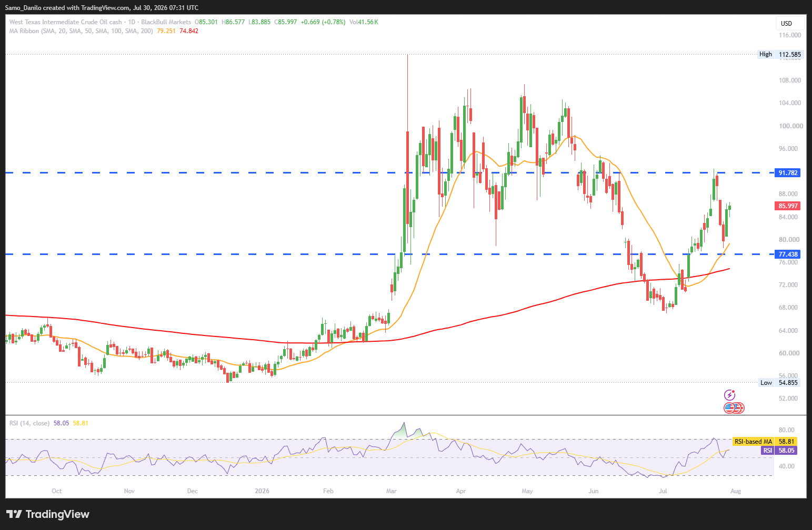The width and height of the screenshot is (812, 530).
Task: Click the close value C85.997 in header
Action: pos(286,22)
